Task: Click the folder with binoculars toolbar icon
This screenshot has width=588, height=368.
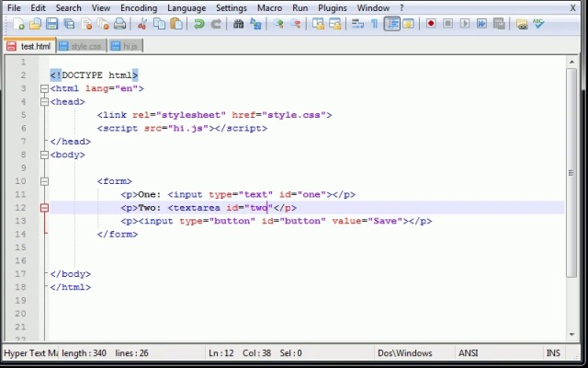Action: point(522,24)
